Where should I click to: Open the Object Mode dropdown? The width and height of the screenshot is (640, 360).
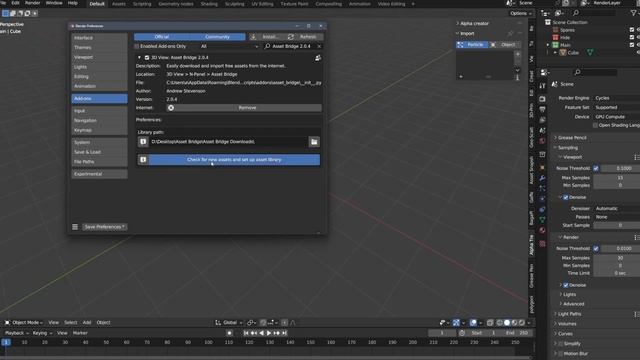[x=24, y=322]
